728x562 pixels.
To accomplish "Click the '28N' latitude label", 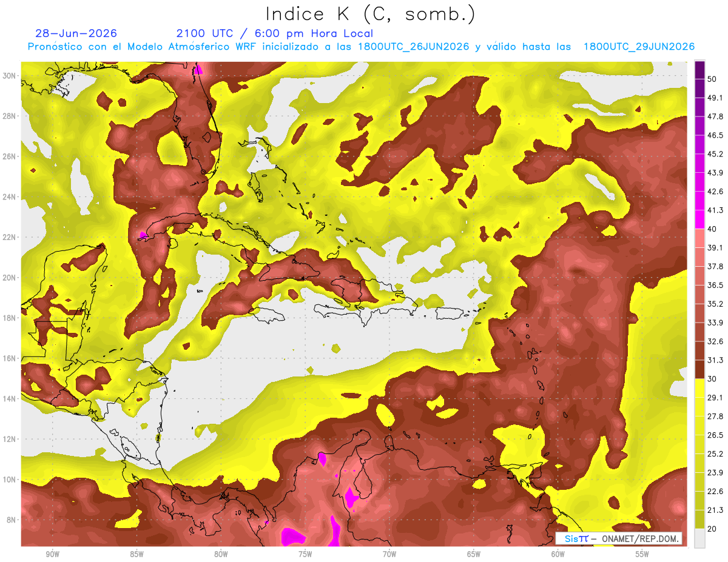I will (9, 116).
